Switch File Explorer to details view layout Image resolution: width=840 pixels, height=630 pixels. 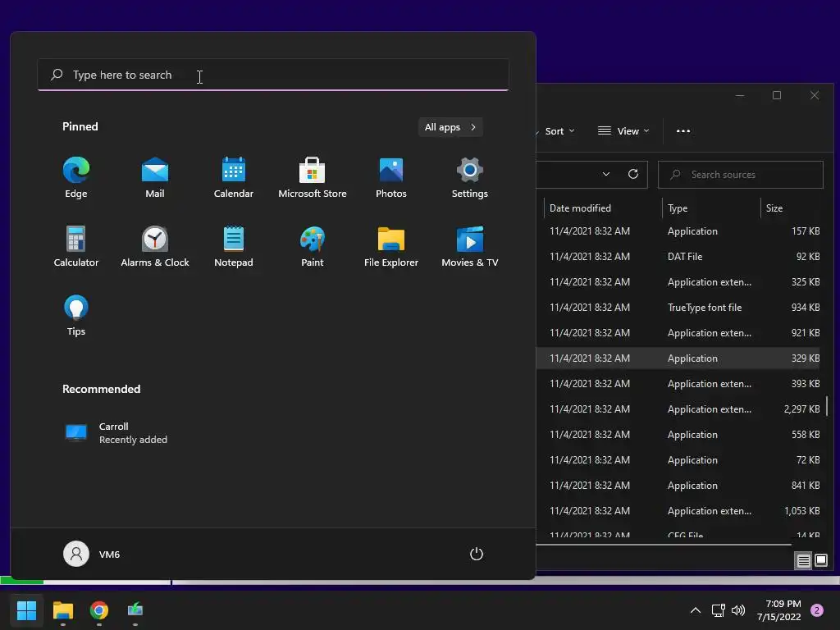click(x=803, y=560)
